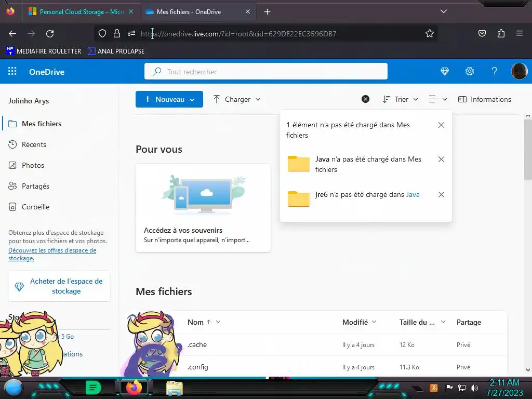Click the Firefox icon on the taskbar

coord(134,387)
